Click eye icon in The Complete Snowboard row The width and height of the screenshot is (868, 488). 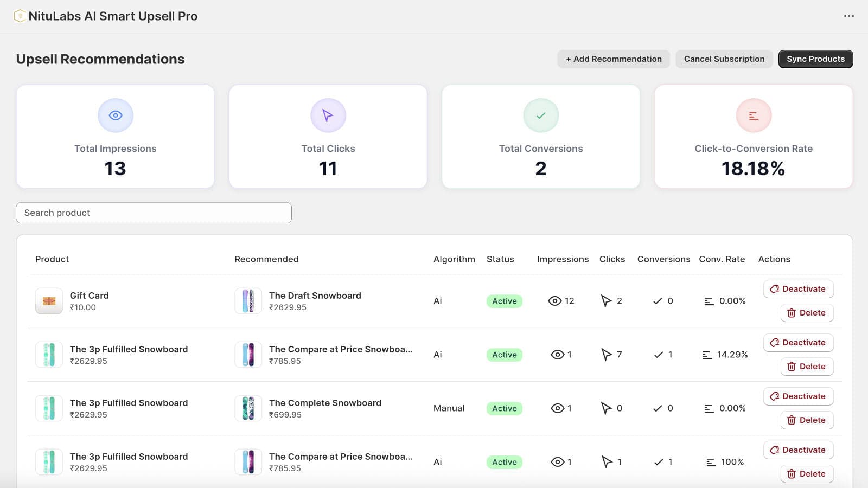pos(557,408)
